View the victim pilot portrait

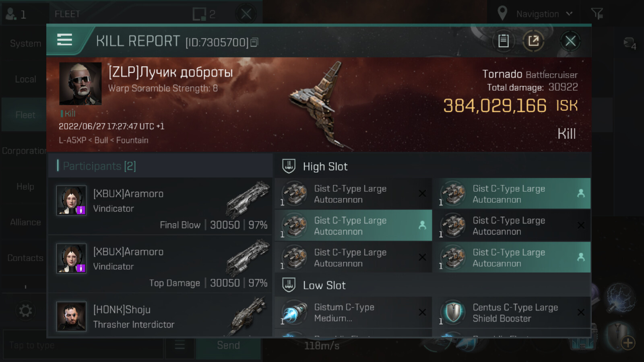[80, 84]
